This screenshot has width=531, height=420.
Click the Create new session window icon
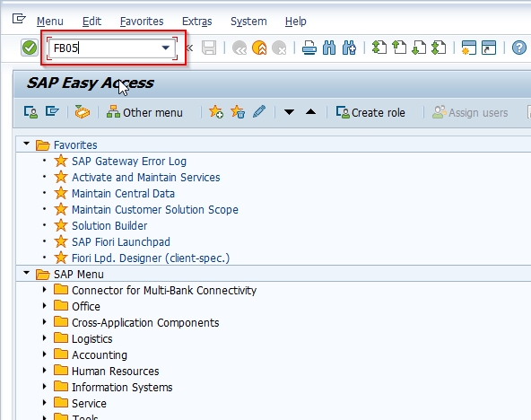[469, 48]
